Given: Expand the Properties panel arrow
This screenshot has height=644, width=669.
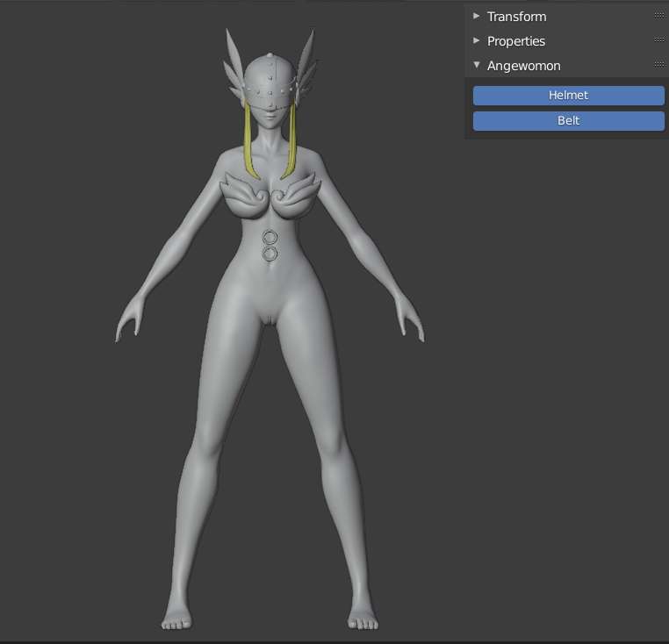Looking at the screenshot, I should click(x=477, y=40).
